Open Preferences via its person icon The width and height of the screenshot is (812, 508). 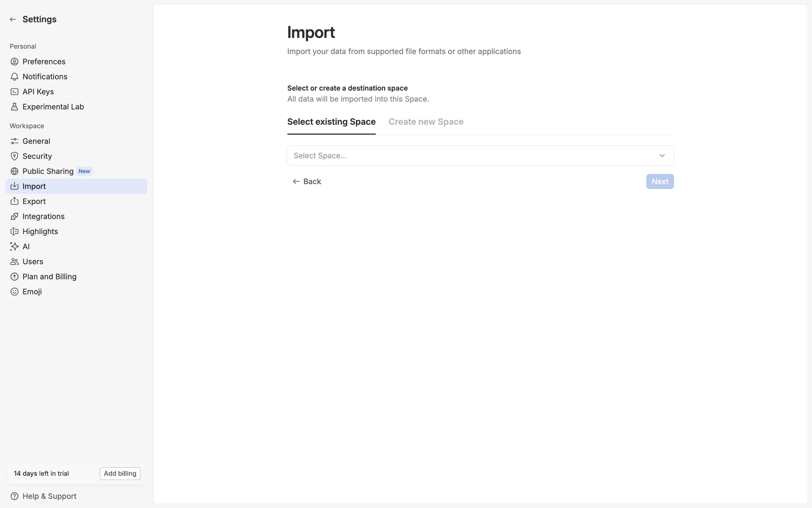[14, 62]
